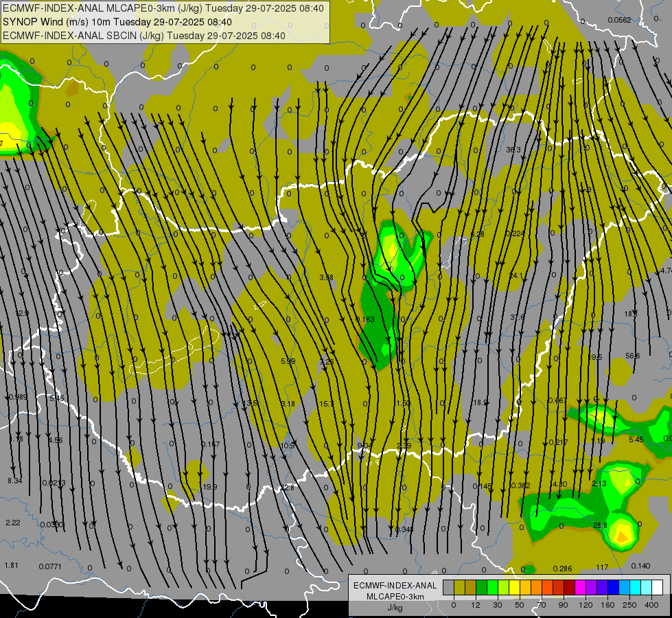Click the MLCAPE0-3km title line
This screenshot has width=672, height=618.
coord(163,8)
